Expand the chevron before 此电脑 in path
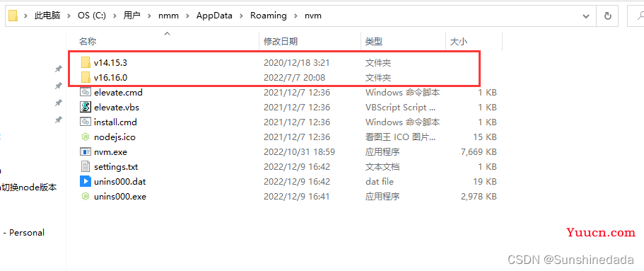644x271 pixels. click(26, 16)
